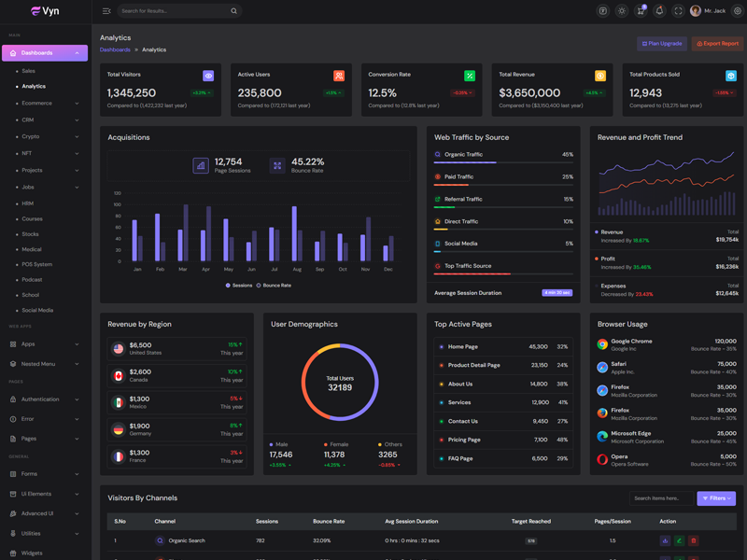Open the Filters dropdown
This screenshot has height=560, width=747.
(x=716, y=498)
